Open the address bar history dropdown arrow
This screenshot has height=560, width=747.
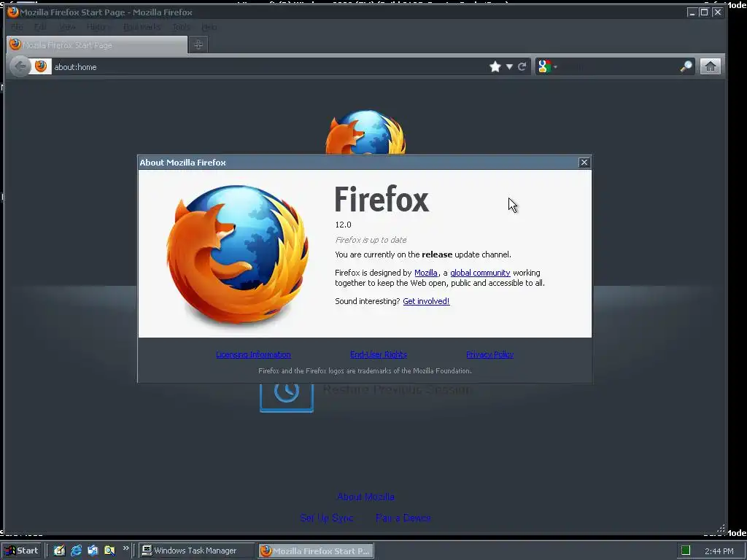click(x=509, y=66)
